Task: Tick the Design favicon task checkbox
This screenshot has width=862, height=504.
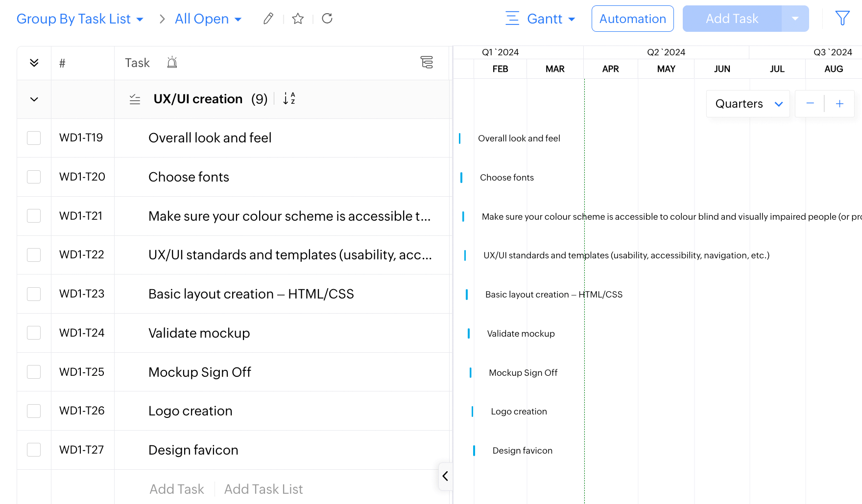Action: (34, 450)
